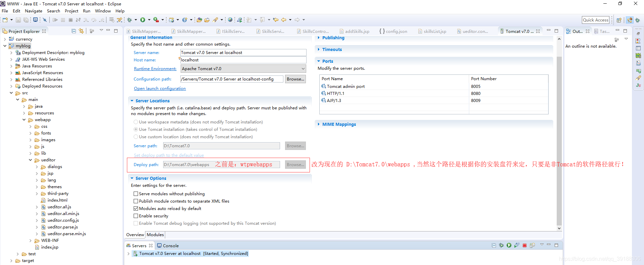Collapse the ueditor folder in tree
The width and height of the screenshot is (644, 265).
pos(31,160)
